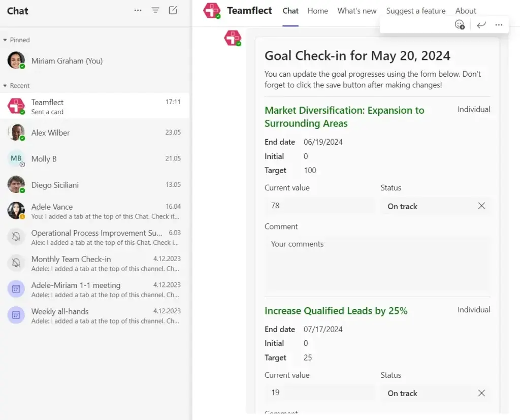
Task: Click Miriam Graham's profile picture
Action: click(16, 60)
